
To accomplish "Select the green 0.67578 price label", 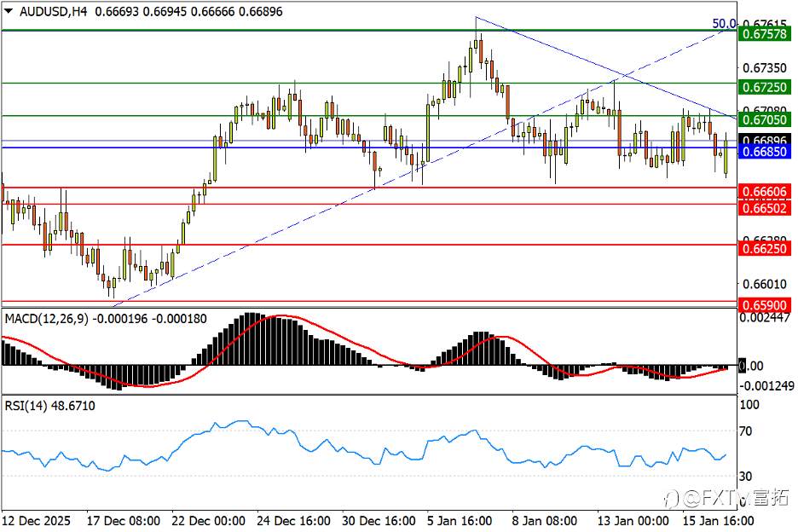I will pos(765,34).
